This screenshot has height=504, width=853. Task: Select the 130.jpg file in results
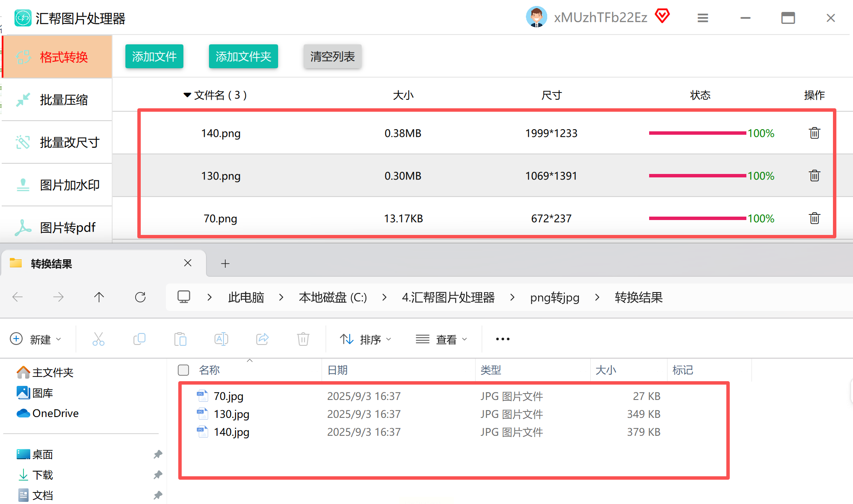(x=232, y=414)
